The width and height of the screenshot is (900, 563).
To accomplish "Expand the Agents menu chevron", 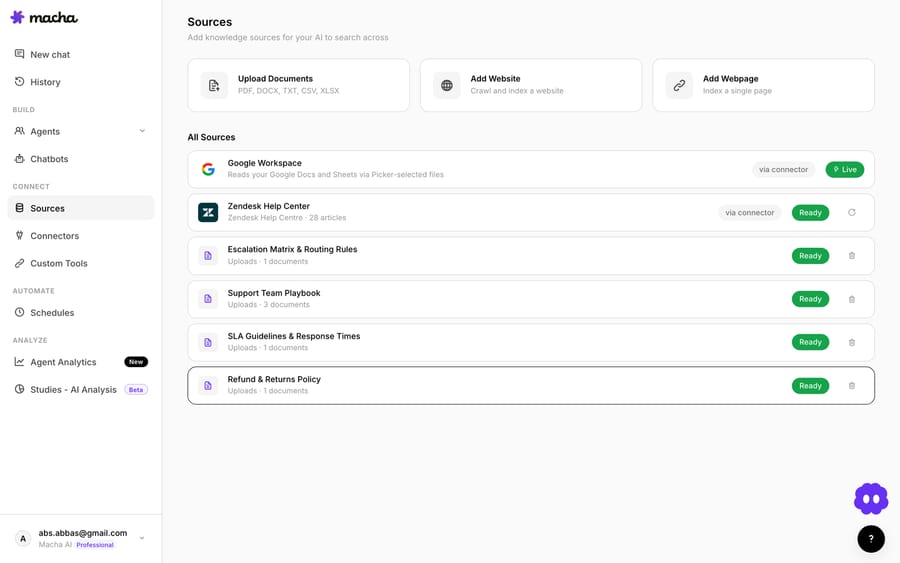I will tap(142, 131).
